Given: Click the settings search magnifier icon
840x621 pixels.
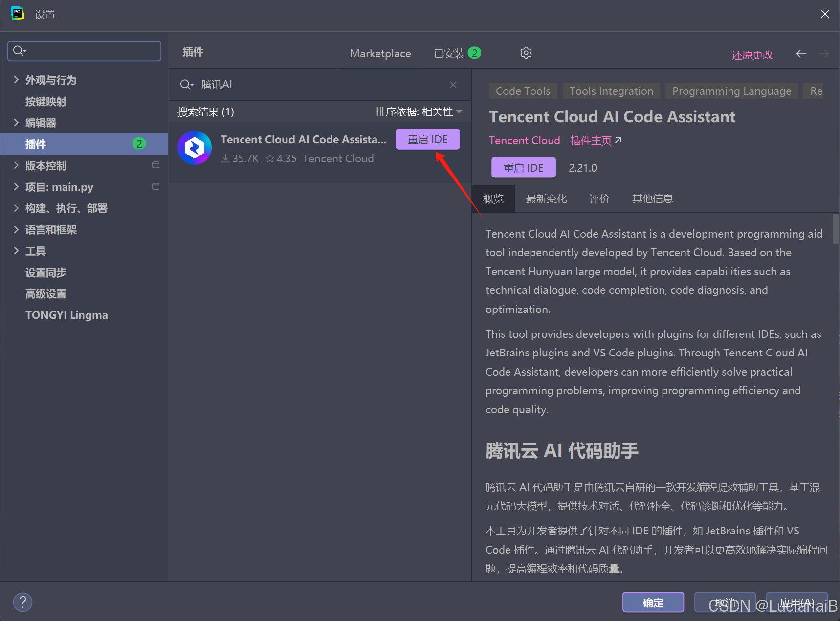Looking at the screenshot, I should tap(20, 51).
